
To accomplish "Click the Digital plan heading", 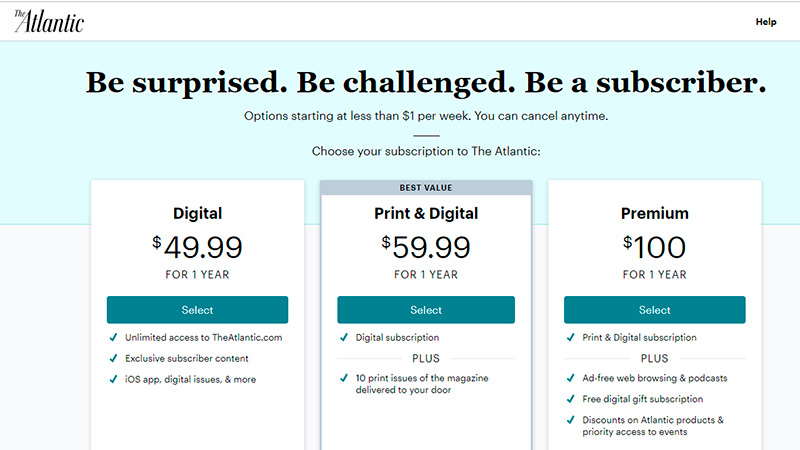I will 197,213.
